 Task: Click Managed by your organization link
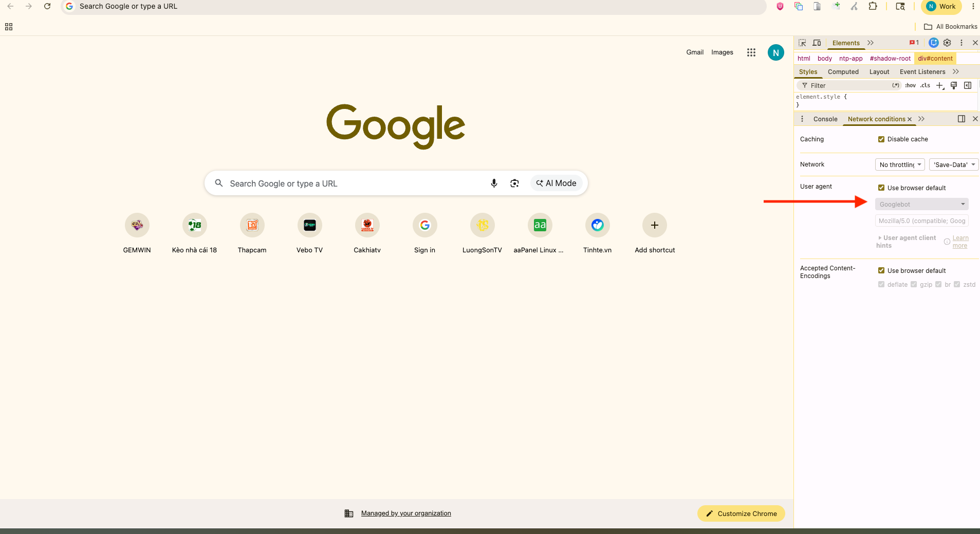click(x=406, y=513)
